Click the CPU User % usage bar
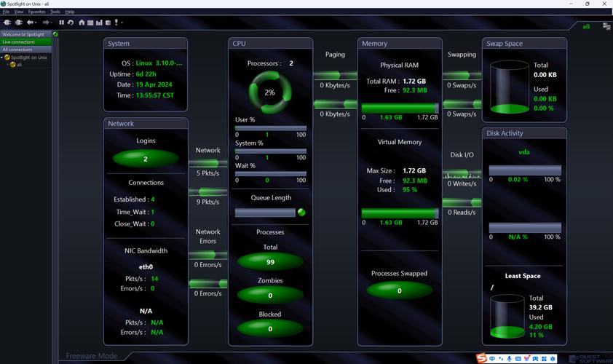This screenshot has height=364, width=613. [270, 127]
